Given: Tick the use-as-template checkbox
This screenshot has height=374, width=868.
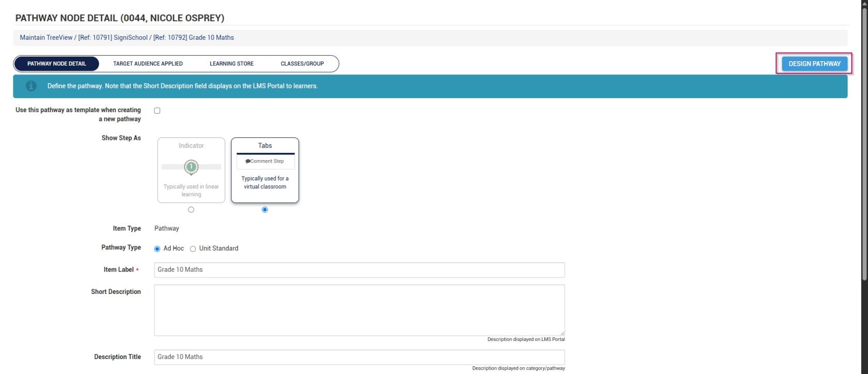Looking at the screenshot, I should (157, 111).
